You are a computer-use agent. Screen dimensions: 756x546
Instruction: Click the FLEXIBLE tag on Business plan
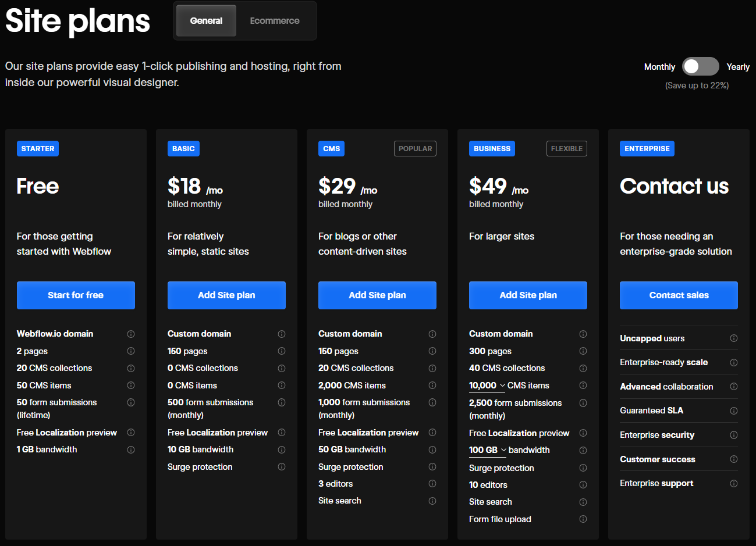[x=567, y=149]
